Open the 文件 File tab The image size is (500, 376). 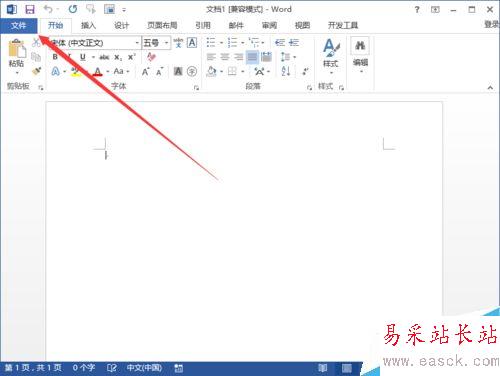(19, 25)
